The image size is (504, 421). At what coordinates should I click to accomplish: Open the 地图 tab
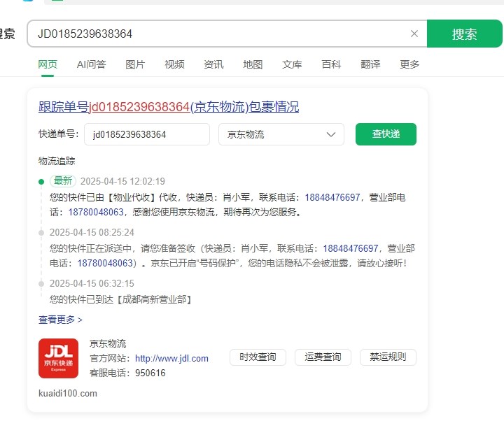[253, 64]
